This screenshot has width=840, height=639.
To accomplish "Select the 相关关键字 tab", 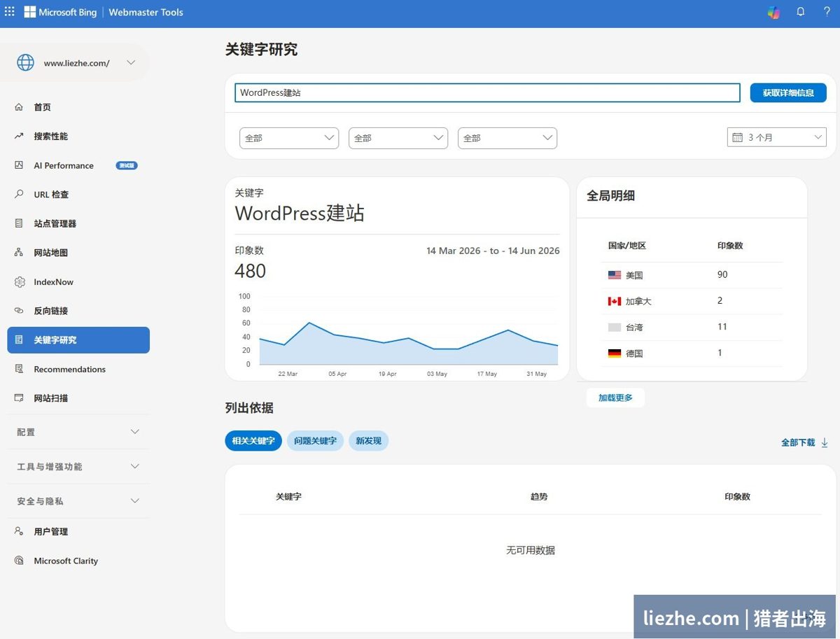I will click(x=253, y=441).
